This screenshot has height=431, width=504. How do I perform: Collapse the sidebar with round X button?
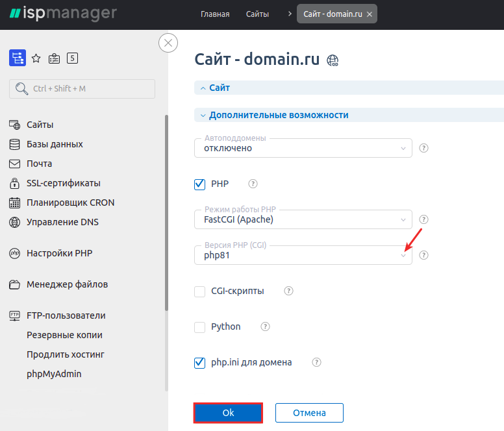(x=168, y=43)
